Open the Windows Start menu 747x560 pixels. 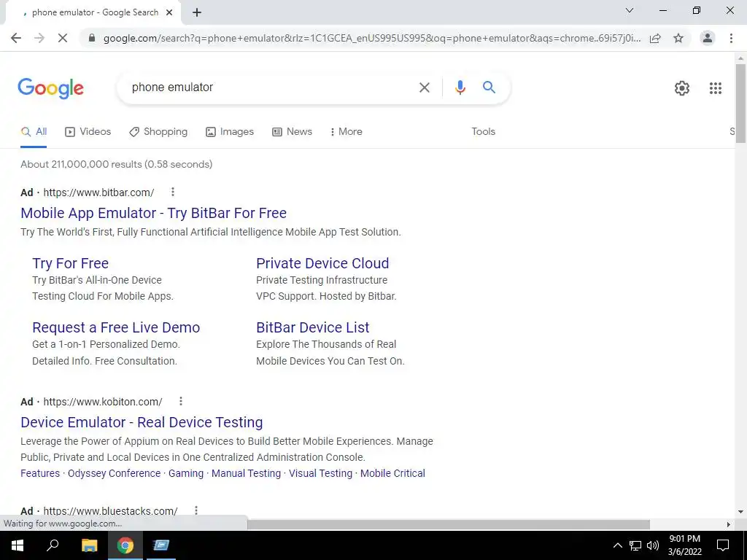click(18, 545)
